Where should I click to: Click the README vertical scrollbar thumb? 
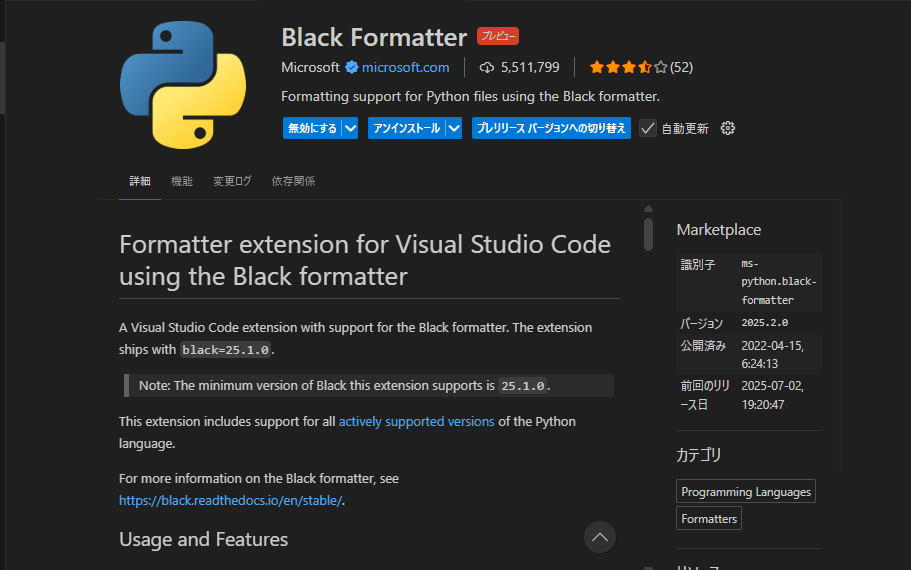[648, 234]
